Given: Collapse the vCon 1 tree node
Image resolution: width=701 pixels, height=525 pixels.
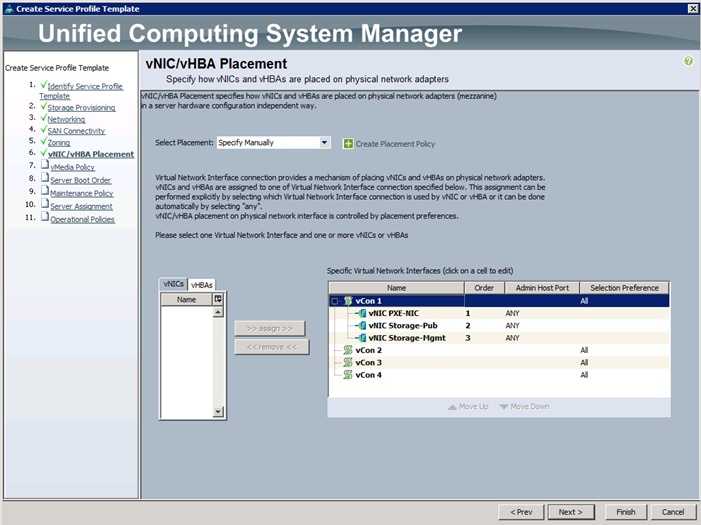Looking at the screenshot, I should (x=334, y=301).
